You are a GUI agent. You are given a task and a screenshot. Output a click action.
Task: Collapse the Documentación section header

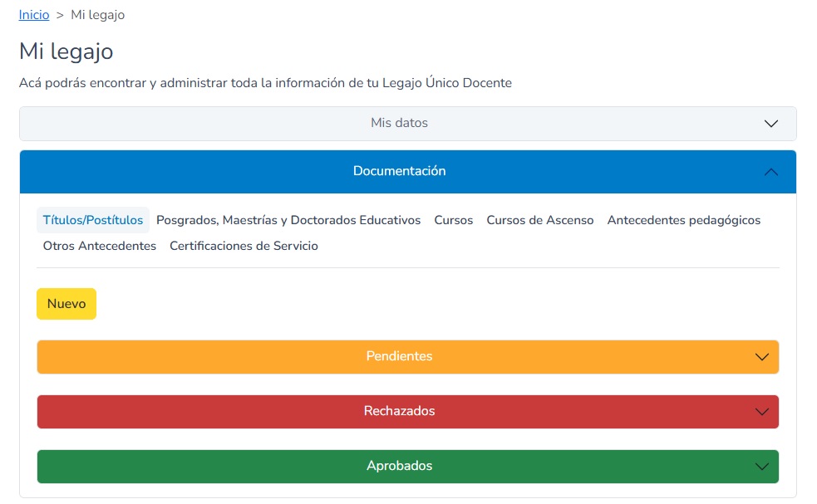click(399, 171)
